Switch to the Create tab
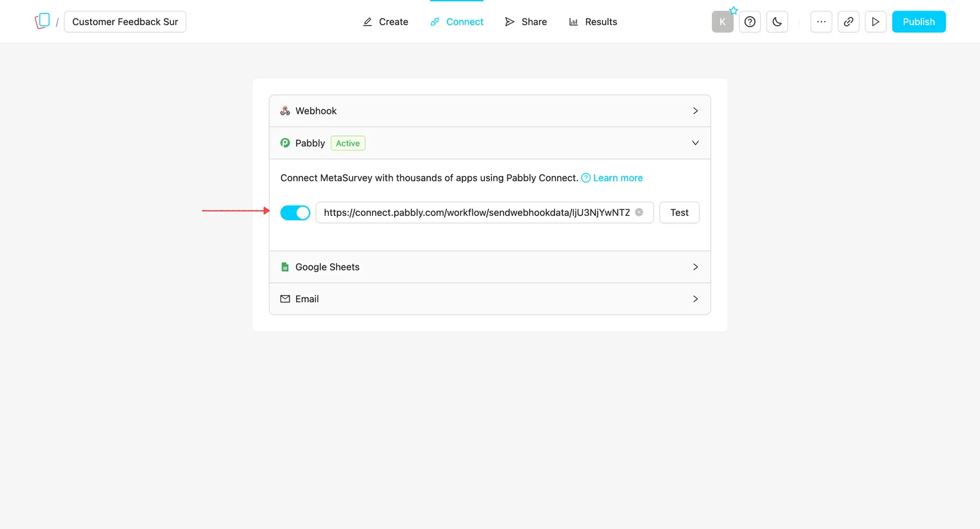This screenshot has height=529, width=980. [x=386, y=22]
